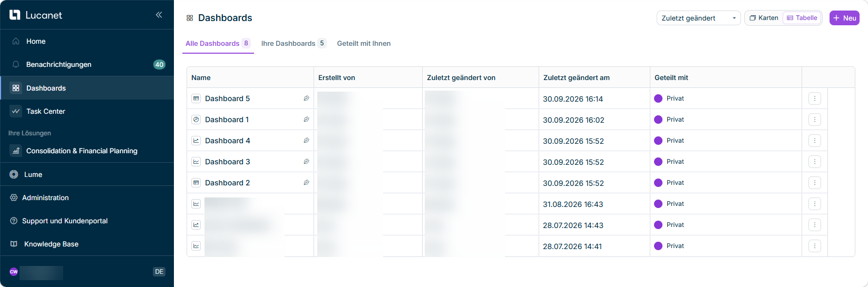Click Dashboard 1 type icon
Screen dimensions: 868x287
[x=196, y=120]
